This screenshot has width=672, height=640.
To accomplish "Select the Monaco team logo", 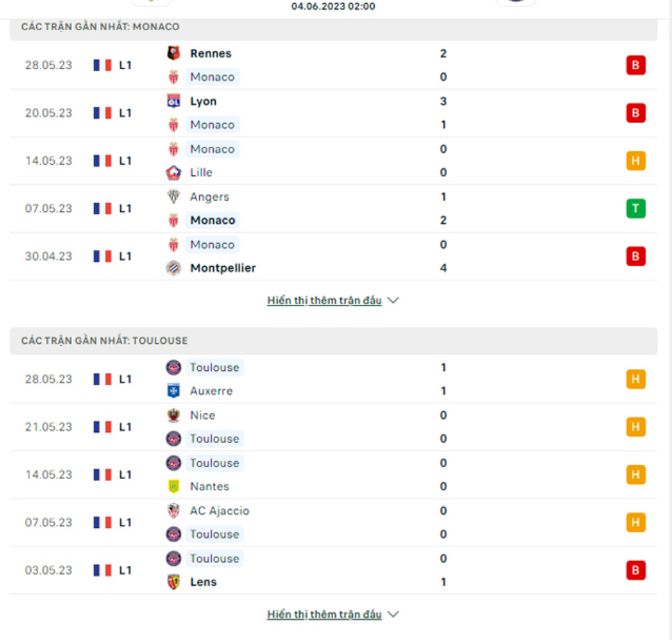I will point(175,77).
